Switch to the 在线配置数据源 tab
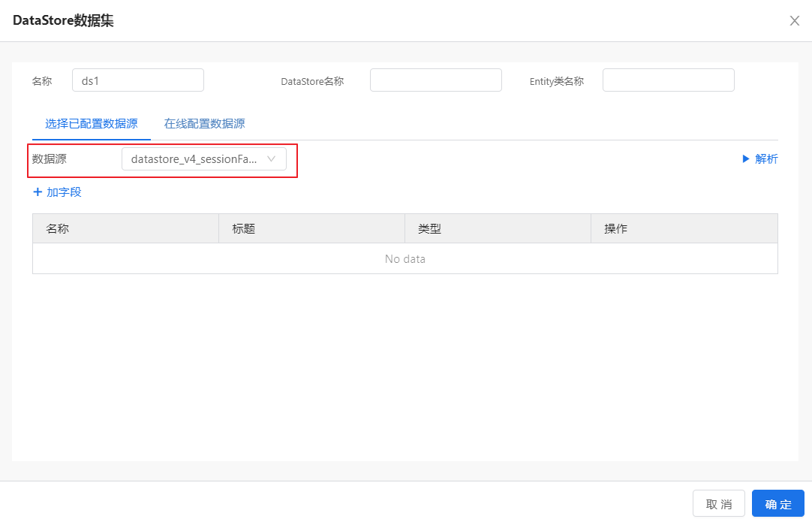The image size is (812, 522). coord(205,124)
